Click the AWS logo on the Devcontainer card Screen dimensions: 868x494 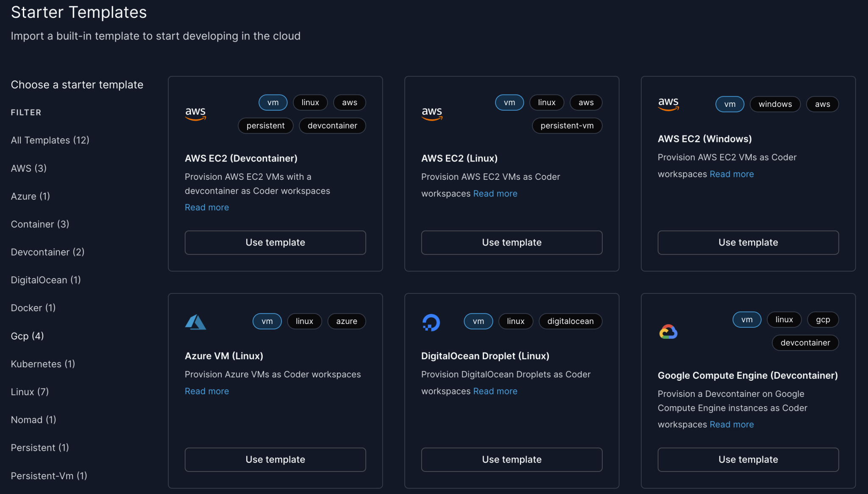(195, 114)
